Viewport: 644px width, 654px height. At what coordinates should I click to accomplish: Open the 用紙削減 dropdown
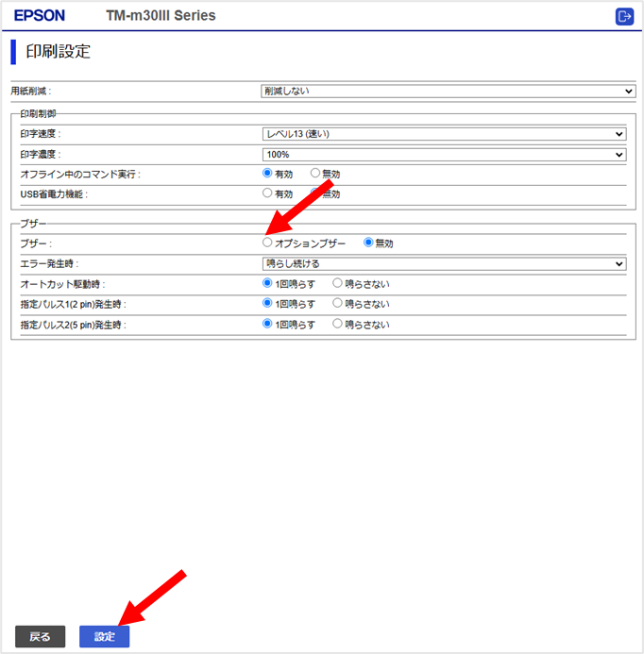(448, 92)
